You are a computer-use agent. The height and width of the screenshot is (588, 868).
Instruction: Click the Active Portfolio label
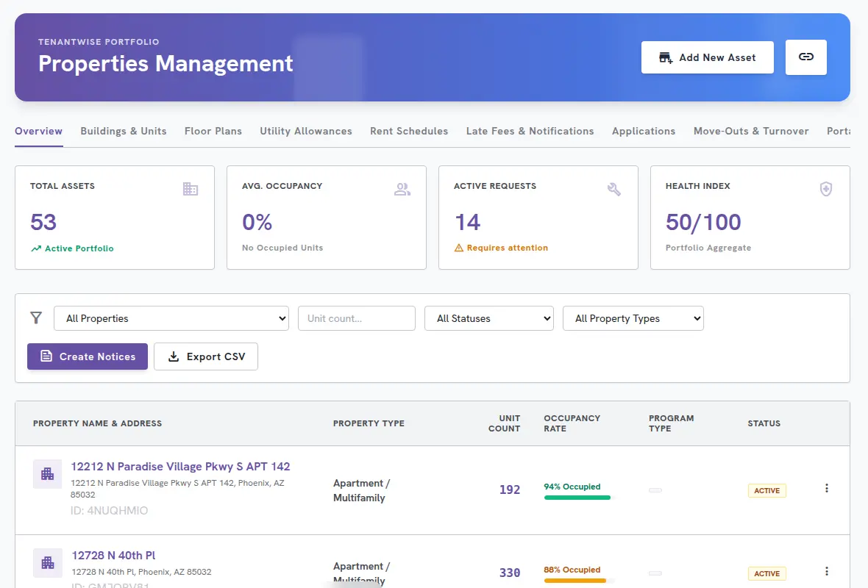tap(79, 248)
